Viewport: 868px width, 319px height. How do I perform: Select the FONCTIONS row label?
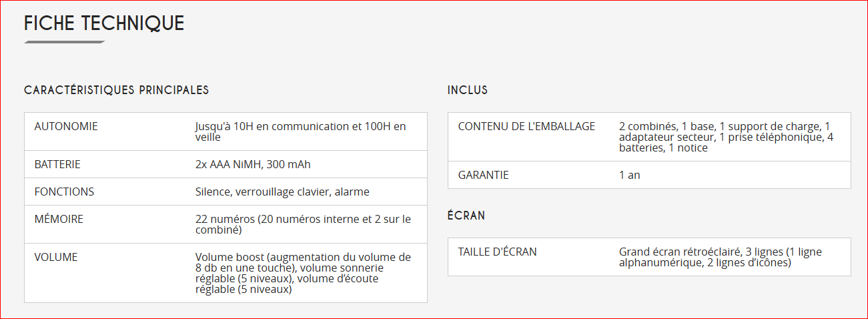64,192
